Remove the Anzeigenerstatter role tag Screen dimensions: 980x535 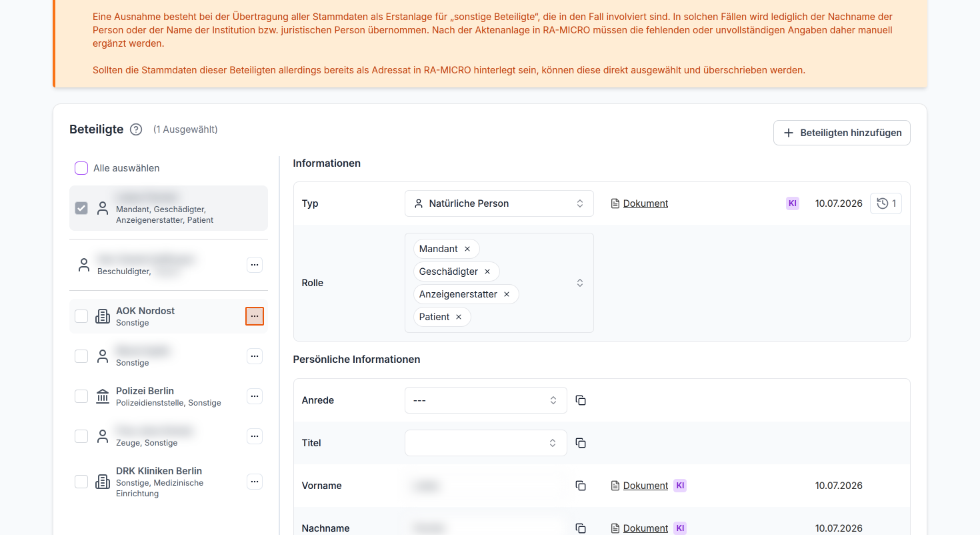[507, 294]
